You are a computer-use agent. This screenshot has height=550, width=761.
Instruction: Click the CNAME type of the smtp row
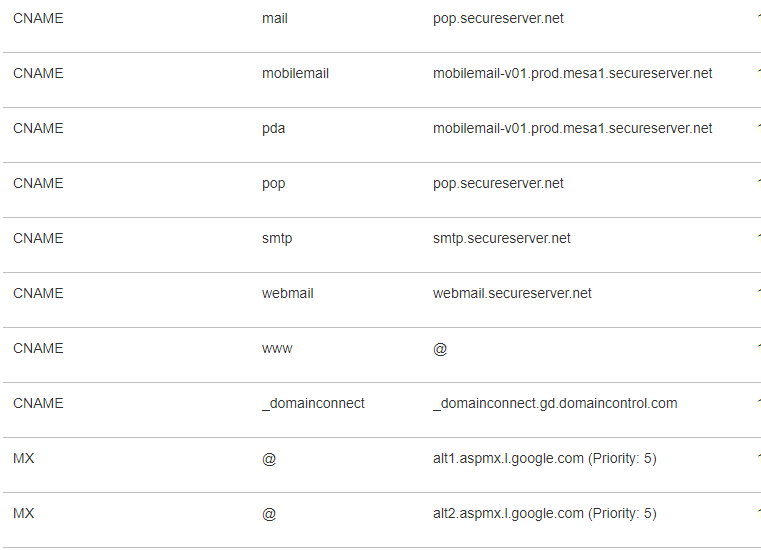pyautogui.click(x=38, y=239)
